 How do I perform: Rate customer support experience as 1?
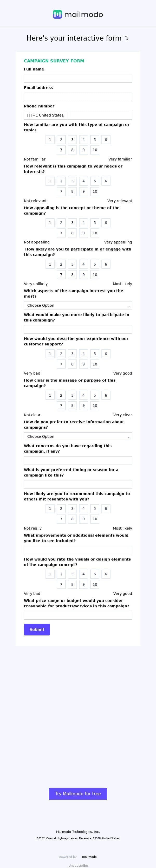tap(50, 354)
